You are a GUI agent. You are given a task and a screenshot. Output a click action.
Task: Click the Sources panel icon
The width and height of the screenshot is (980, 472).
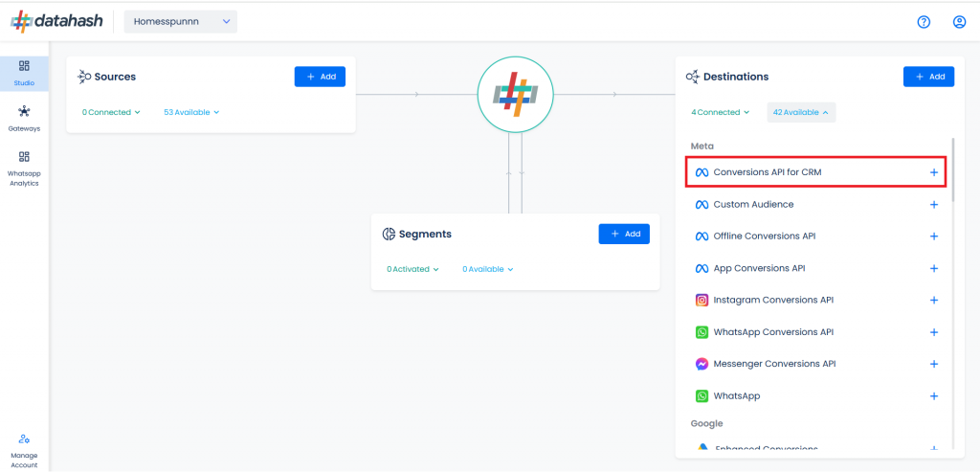point(84,77)
